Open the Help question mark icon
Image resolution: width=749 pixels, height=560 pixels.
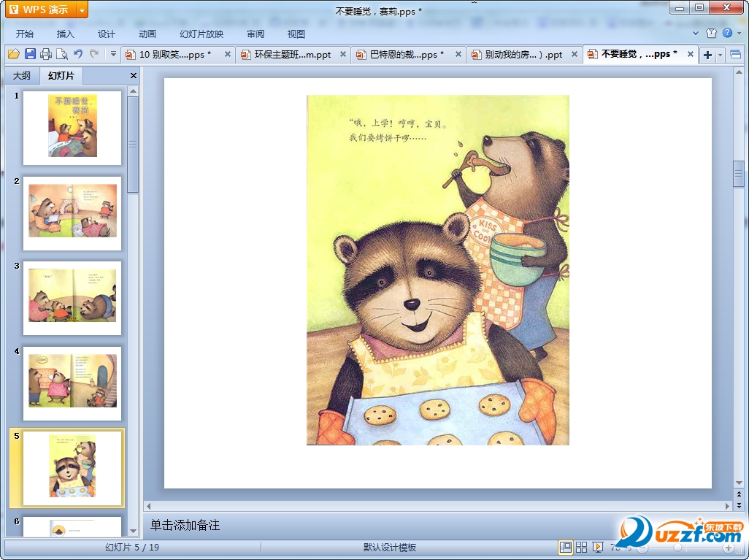728,33
